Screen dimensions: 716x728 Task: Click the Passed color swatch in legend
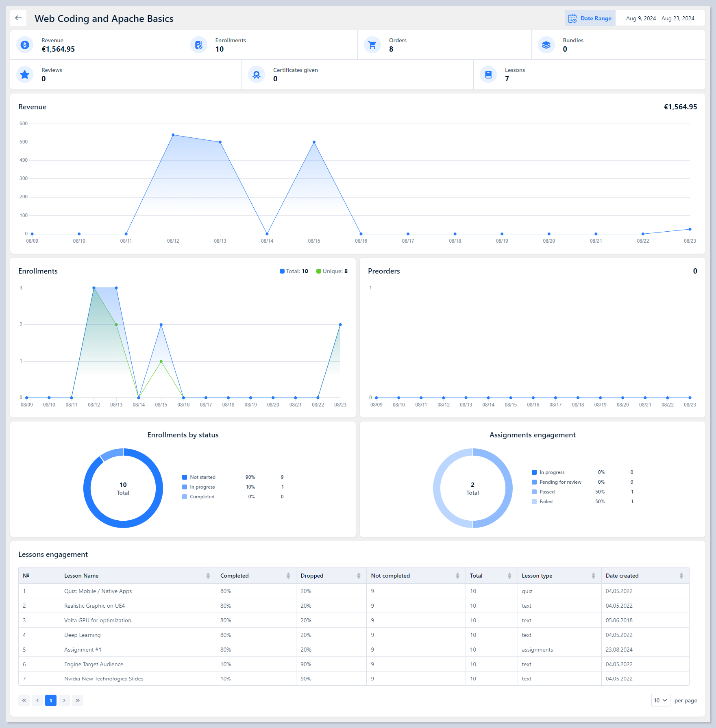tap(534, 492)
